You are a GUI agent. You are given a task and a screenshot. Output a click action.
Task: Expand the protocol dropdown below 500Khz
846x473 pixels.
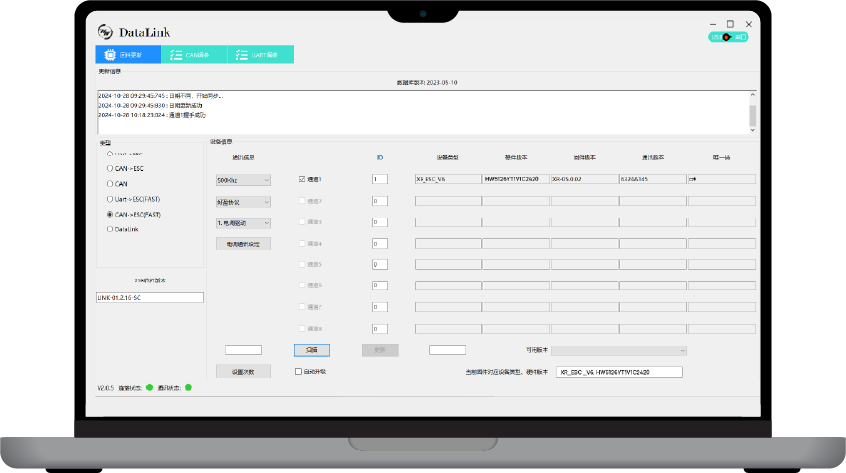[x=243, y=201]
